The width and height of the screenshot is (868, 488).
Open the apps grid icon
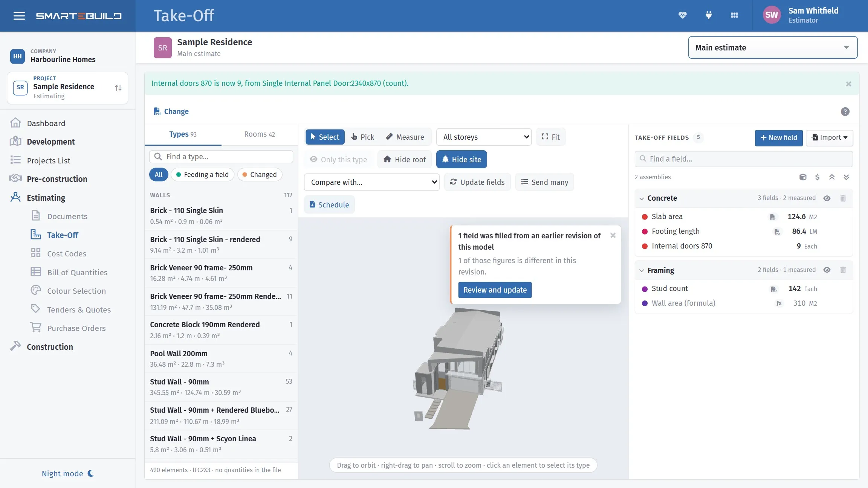coord(734,15)
